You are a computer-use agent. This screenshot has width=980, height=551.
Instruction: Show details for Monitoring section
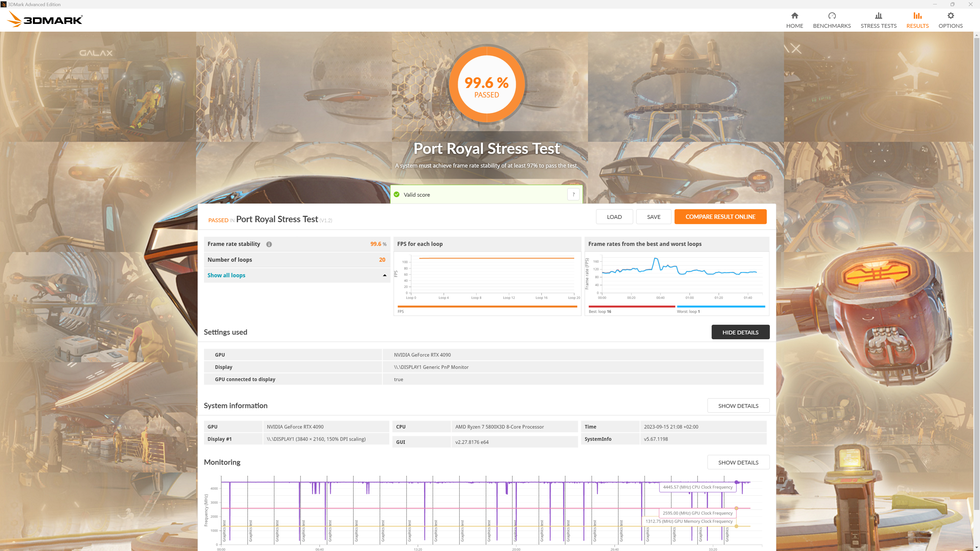tap(738, 462)
